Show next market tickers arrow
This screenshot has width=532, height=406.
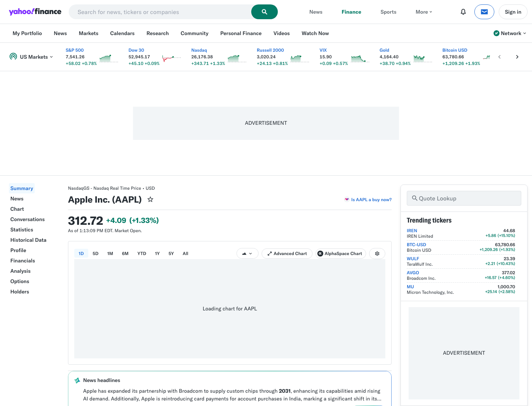[x=517, y=57]
